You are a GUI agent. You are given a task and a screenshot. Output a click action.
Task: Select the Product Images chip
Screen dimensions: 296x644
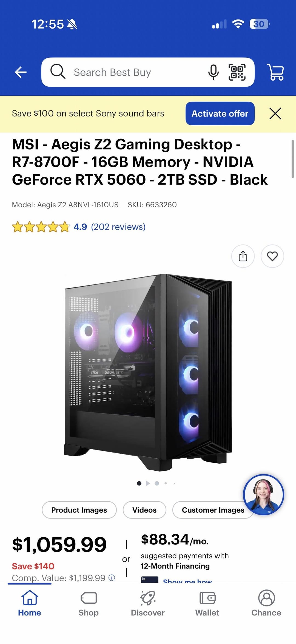coord(79,510)
